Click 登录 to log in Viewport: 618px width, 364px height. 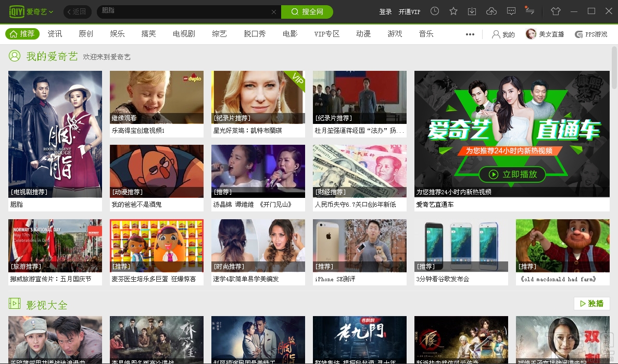point(385,12)
